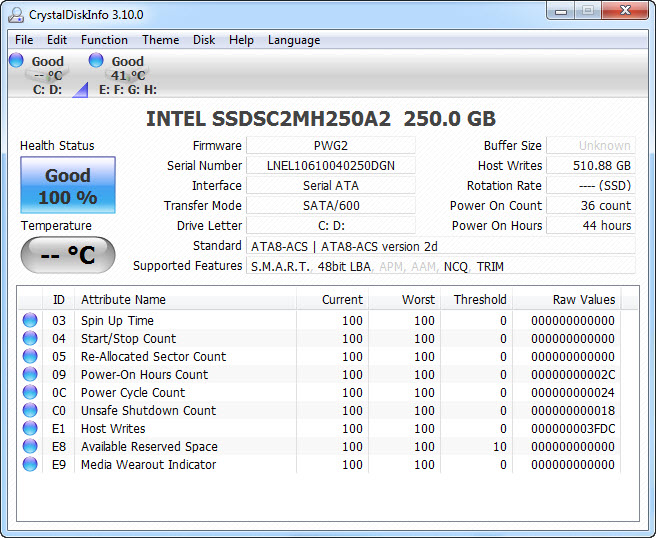Select the Start/Stop Count row name
This screenshot has width=656, height=538.
pyautogui.click(x=128, y=338)
